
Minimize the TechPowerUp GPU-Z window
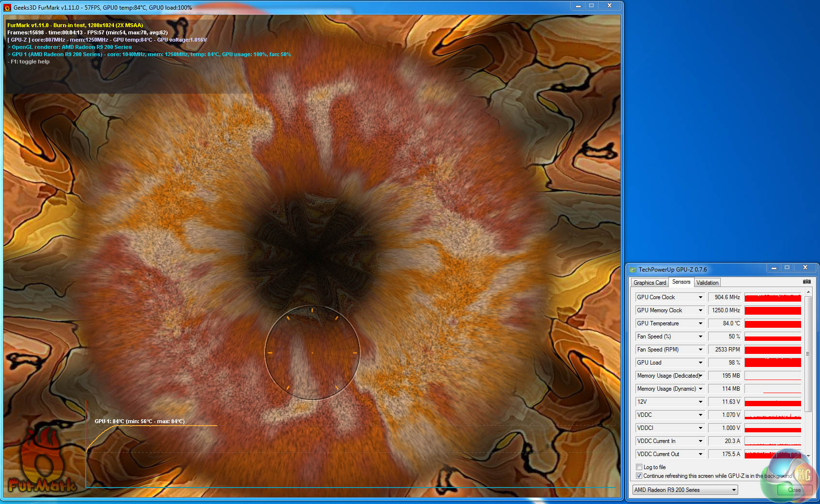coord(774,268)
